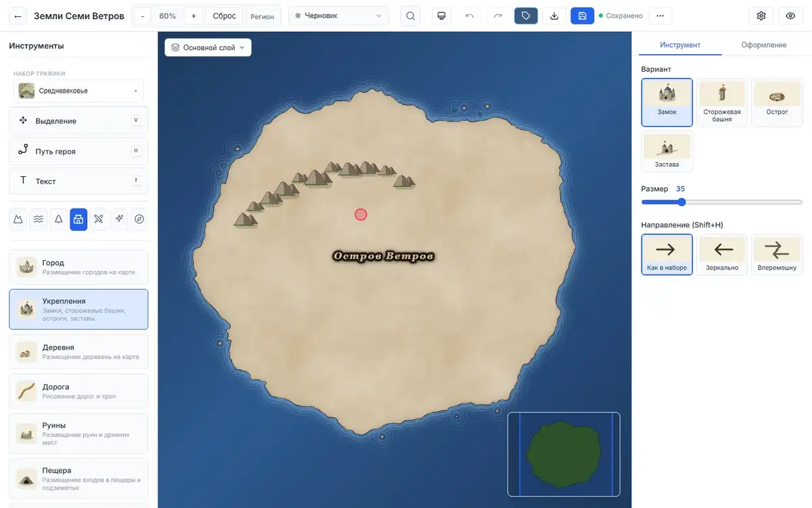Set direction to Зеркально
This screenshot has width=812, height=508.
(722, 255)
